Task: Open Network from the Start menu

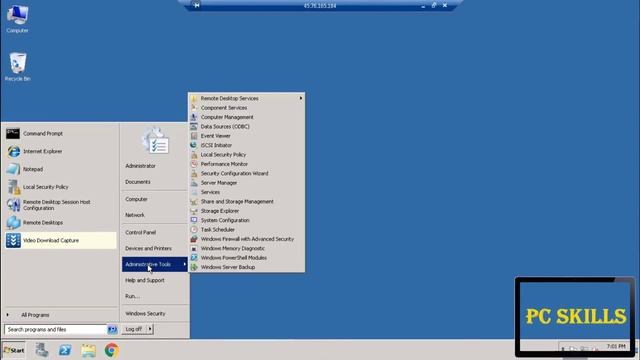Action: 135,215
